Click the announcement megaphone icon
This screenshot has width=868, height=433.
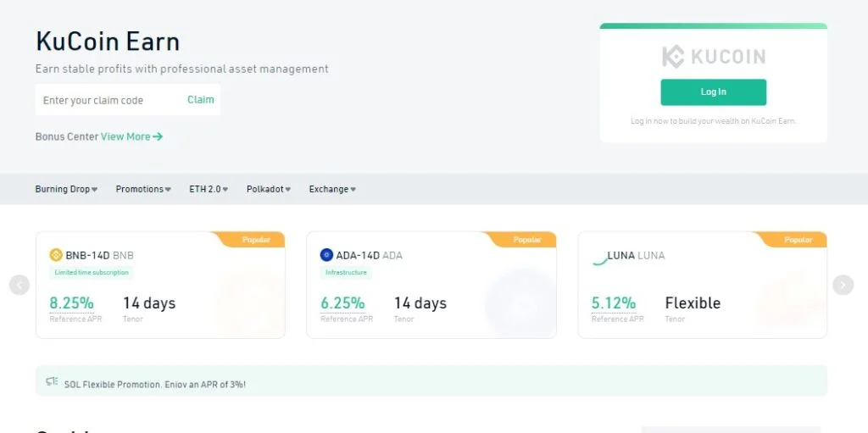point(52,381)
